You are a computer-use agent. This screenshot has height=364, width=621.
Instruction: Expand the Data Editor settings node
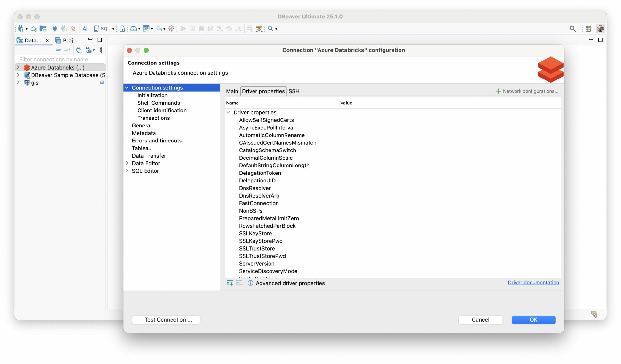click(x=127, y=163)
